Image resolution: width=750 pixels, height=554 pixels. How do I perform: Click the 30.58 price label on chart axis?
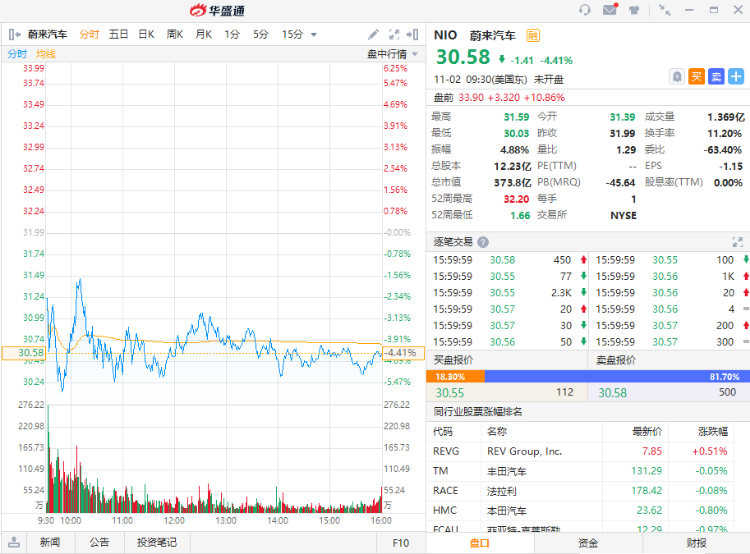pos(24,353)
